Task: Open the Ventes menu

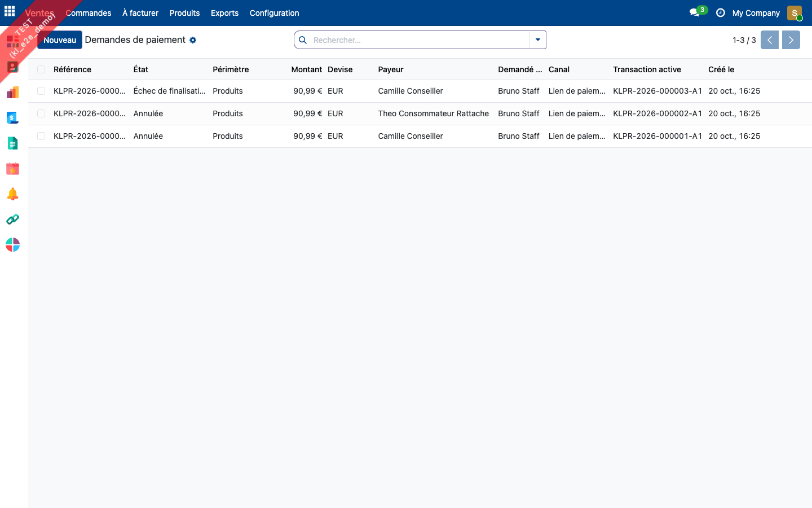Action: [39, 13]
